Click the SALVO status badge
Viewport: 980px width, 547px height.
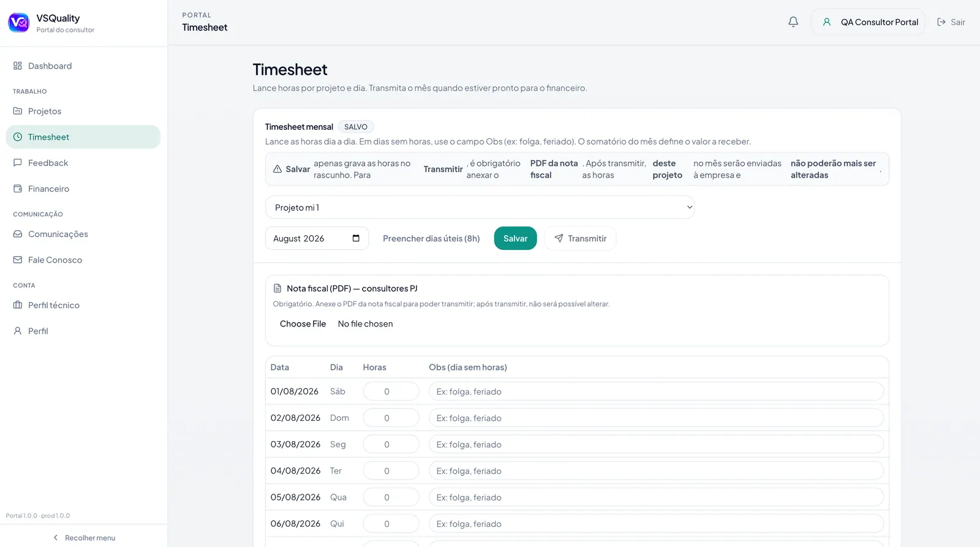(x=356, y=127)
